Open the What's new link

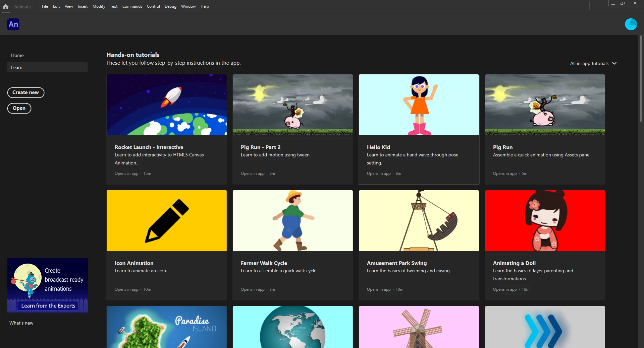click(21, 323)
